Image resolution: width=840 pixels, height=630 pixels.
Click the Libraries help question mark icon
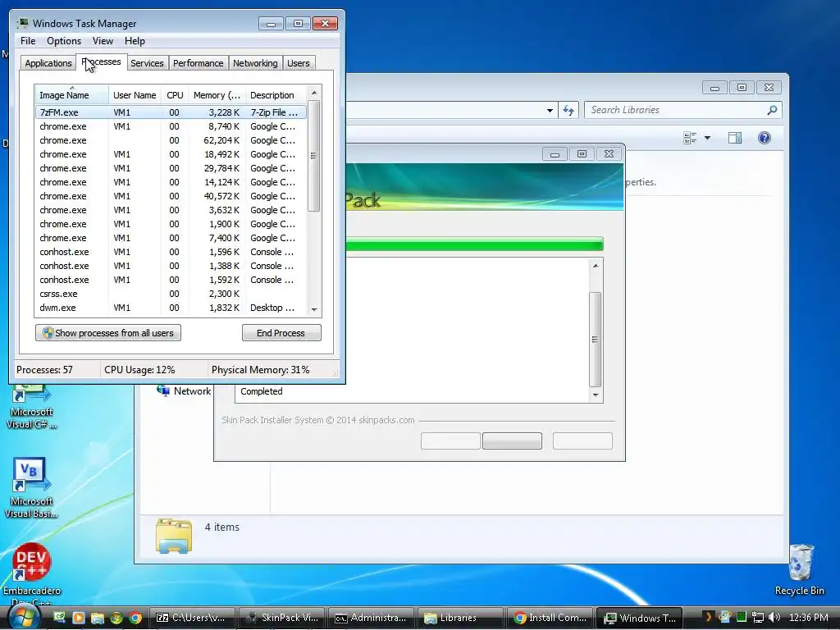[765, 138]
